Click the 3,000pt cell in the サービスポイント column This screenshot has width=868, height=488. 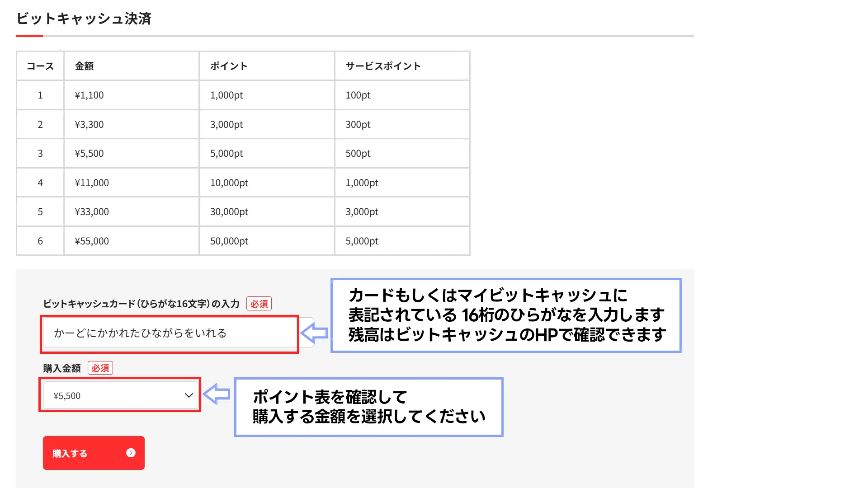pos(402,211)
